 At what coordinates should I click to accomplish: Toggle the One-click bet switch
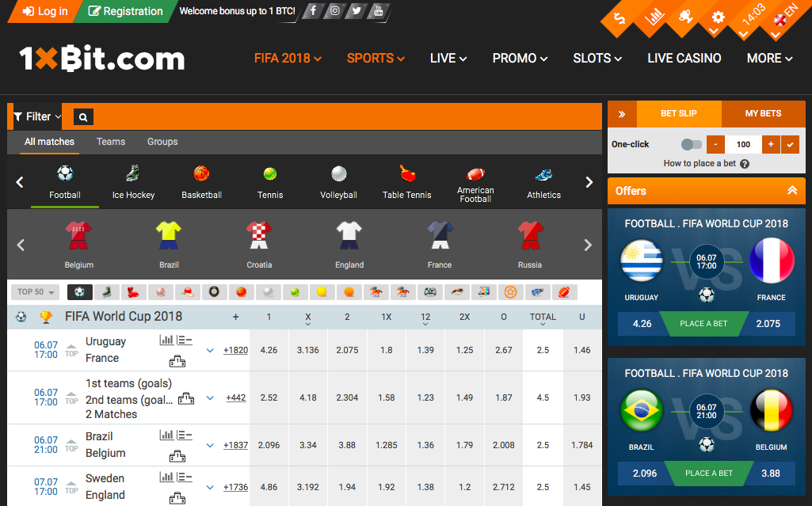point(691,144)
